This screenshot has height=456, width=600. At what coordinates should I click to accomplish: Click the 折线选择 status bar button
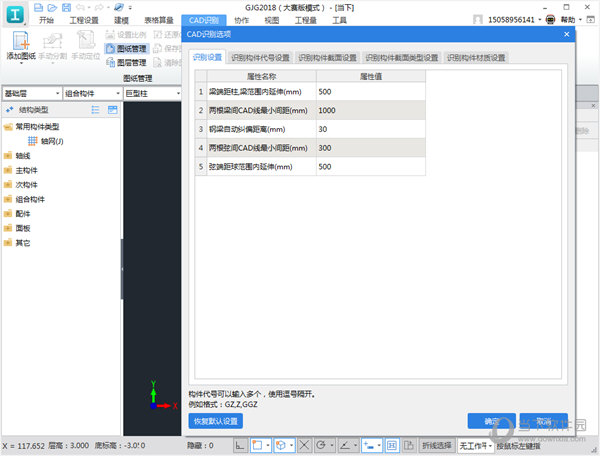(437, 446)
